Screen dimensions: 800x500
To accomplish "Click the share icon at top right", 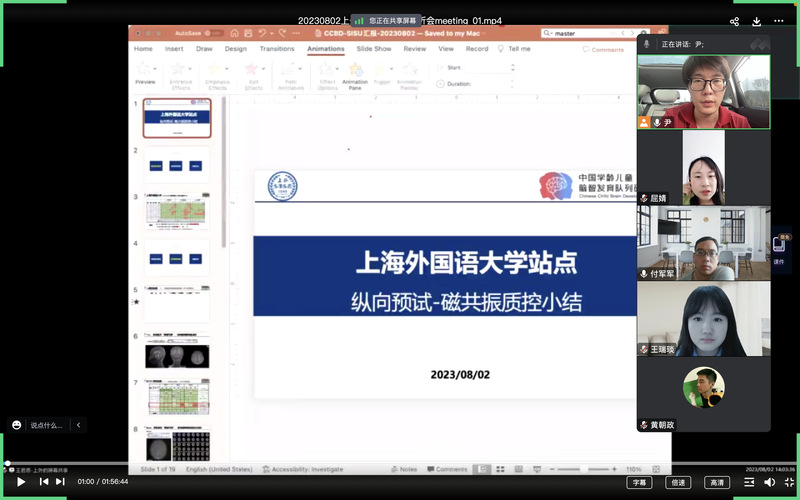I will click(x=735, y=21).
